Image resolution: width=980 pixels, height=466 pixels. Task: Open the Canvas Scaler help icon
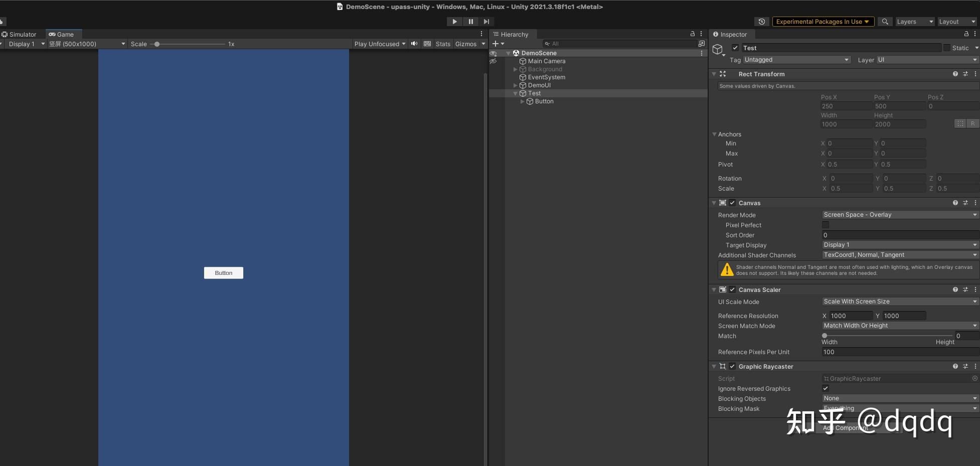click(955, 289)
